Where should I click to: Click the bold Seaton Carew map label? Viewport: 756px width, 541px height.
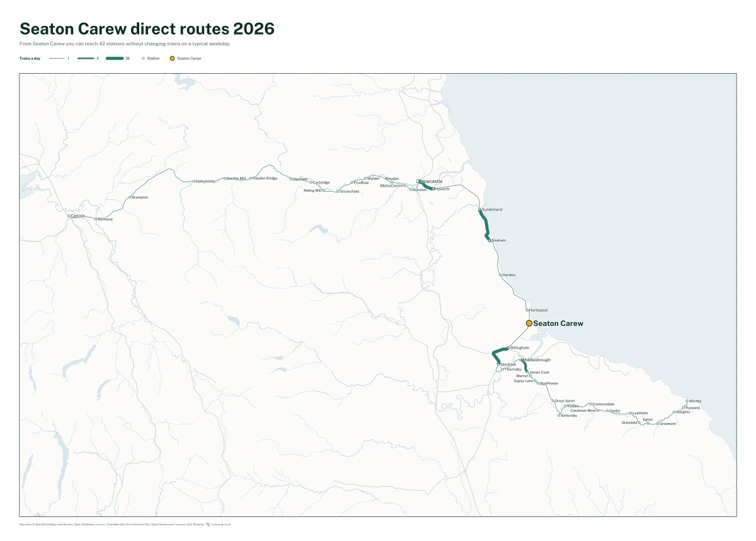(x=558, y=323)
